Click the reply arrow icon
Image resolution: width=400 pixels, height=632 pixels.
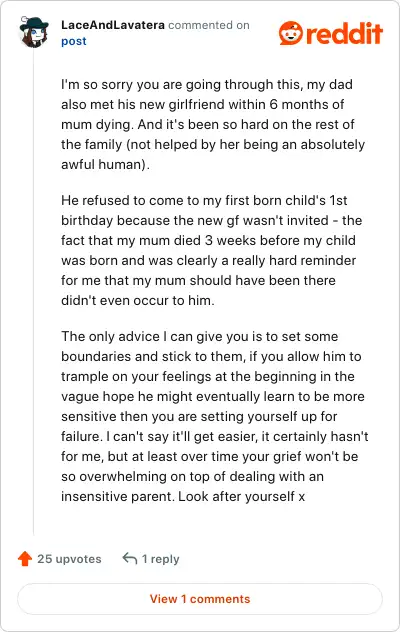click(130, 558)
